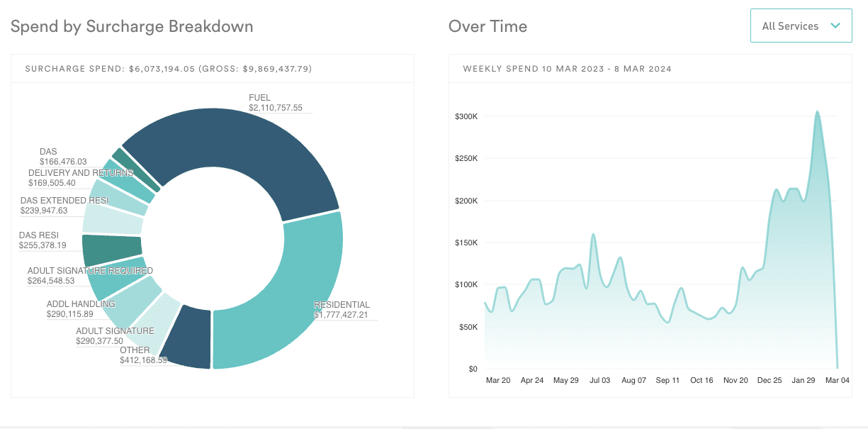Click the RESIDENTIAL $1,777,427.21 label
The height and width of the screenshot is (429, 868).
(342, 309)
